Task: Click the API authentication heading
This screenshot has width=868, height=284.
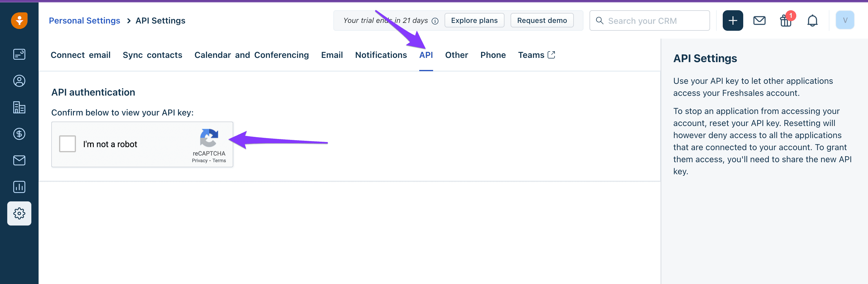Action: click(93, 92)
